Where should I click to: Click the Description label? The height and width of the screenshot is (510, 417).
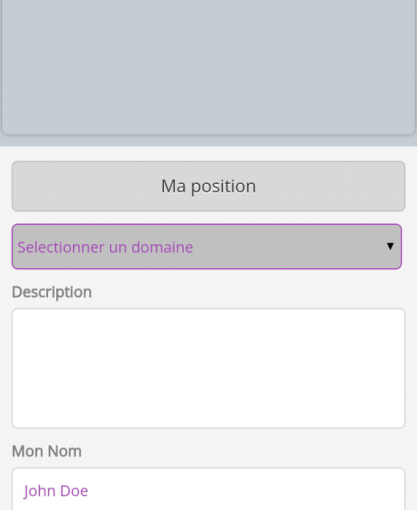(x=52, y=292)
